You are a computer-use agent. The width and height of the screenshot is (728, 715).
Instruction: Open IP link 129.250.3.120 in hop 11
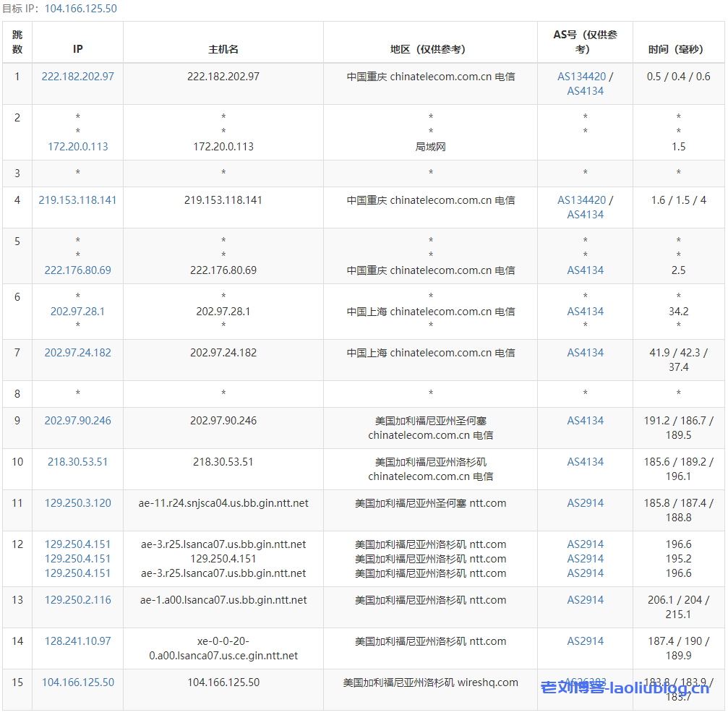pos(77,502)
